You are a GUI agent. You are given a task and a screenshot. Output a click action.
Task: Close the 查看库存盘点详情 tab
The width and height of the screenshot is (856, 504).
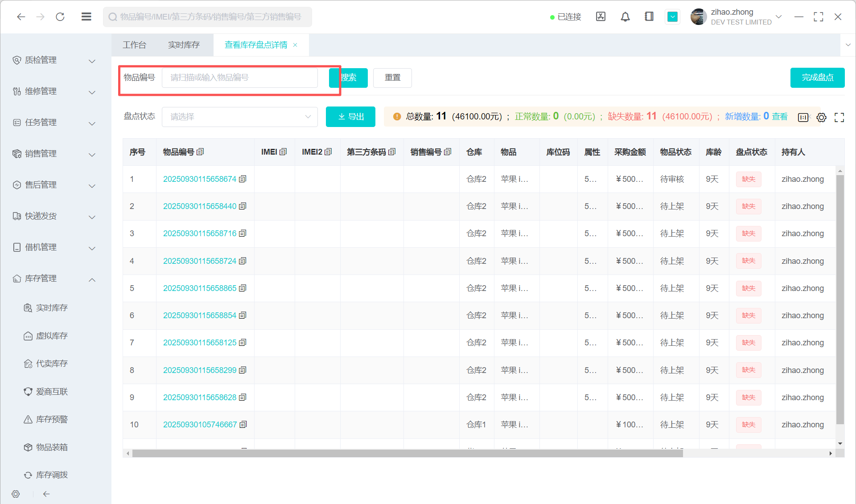click(295, 45)
